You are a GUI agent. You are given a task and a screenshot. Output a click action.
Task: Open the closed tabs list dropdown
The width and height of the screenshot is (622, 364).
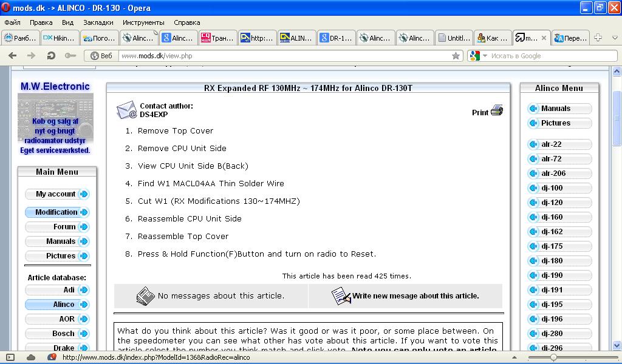(615, 38)
